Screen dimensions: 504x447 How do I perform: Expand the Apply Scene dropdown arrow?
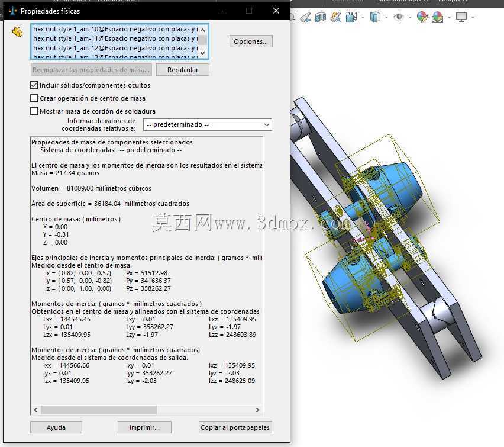click(x=449, y=17)
